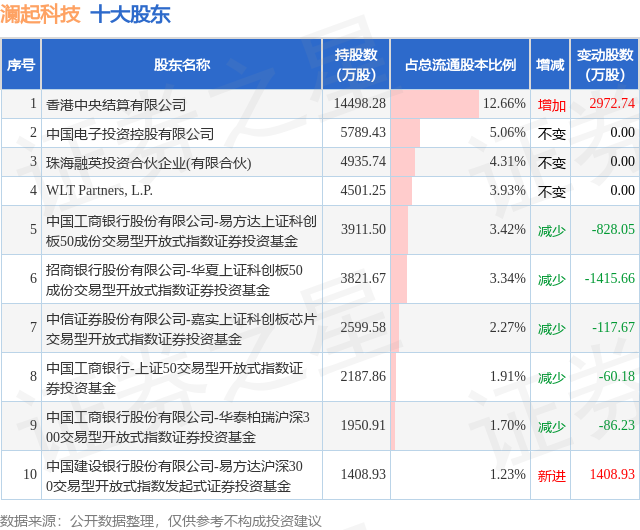
Task: Select the 持股数(万股) column header
Action: point(356,65)
